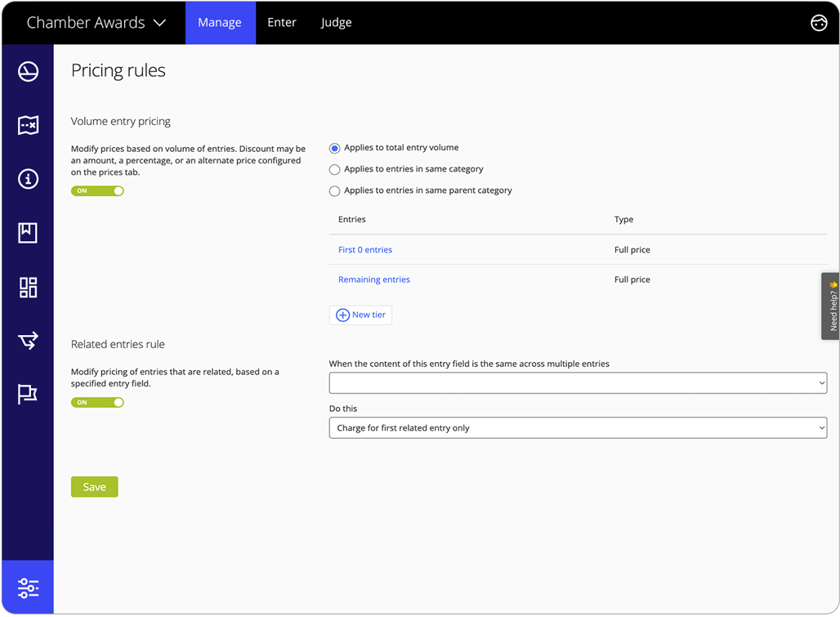Click the submit arrow icon in the sidebar
Screen dimensions: 840x617
tap(28, 341)
